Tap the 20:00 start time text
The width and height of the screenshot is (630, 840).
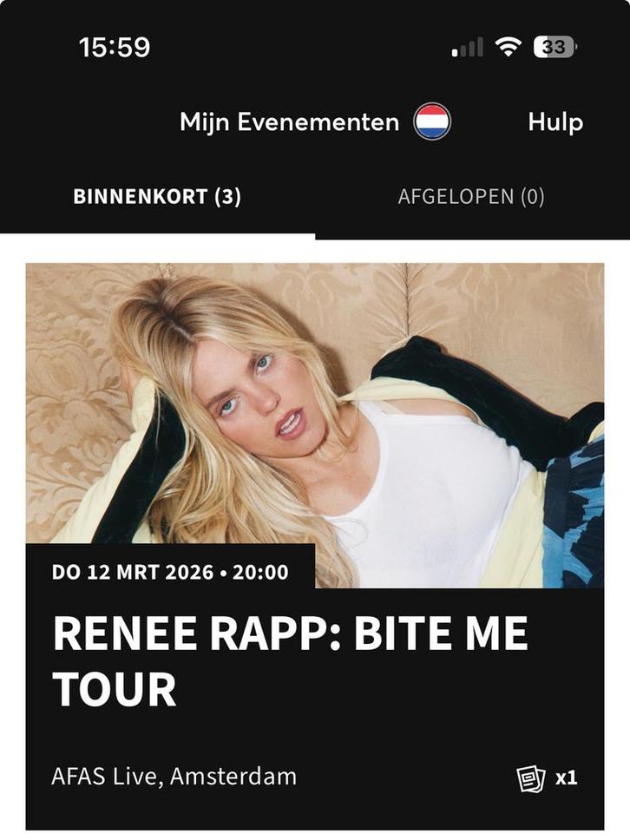coord(260,572)
